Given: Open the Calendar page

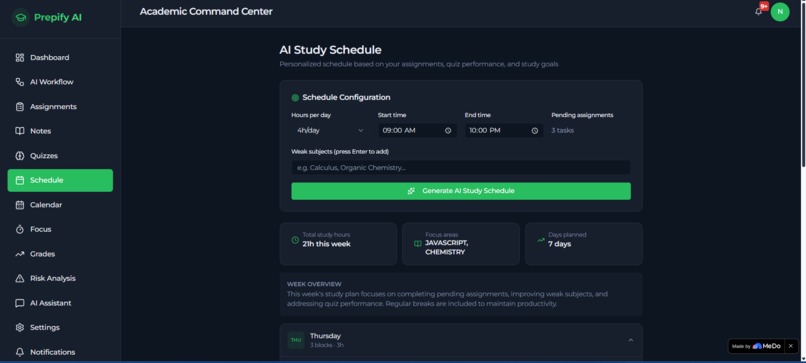Looking at the screenshot, I should (x=60, y=205).
